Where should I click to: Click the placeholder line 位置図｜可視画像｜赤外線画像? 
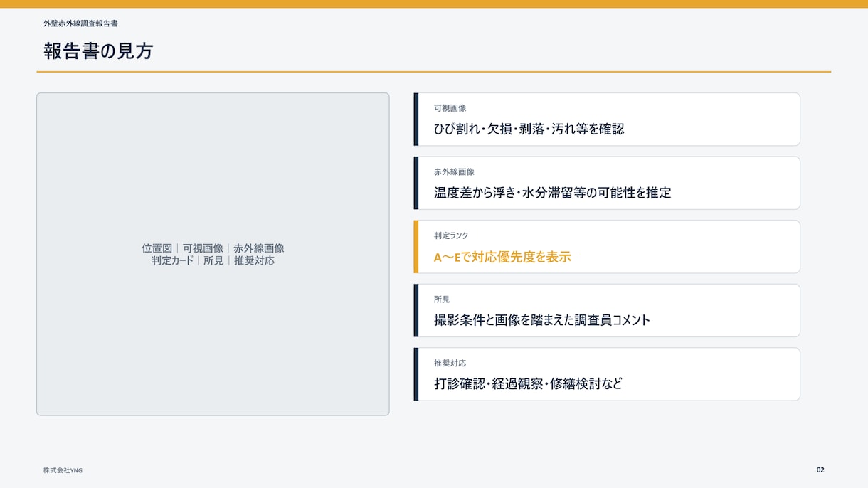coord(213,248)
